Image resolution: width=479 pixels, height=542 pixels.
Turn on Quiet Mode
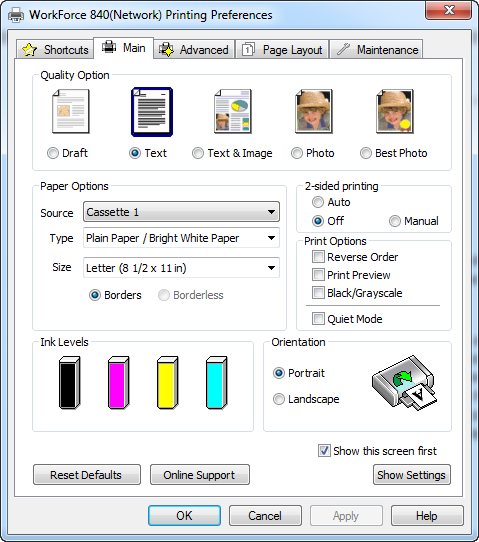(x=318, y=319)
